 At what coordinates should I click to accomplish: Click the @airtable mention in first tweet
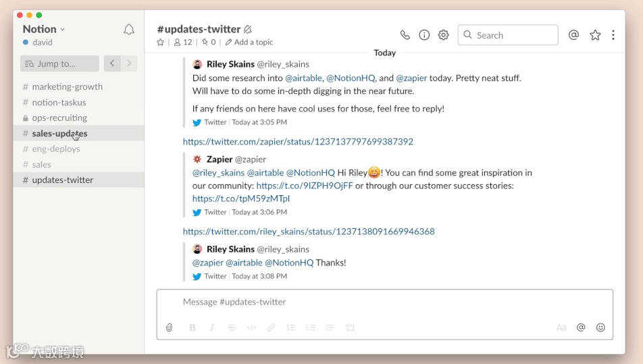click(303, 78)
